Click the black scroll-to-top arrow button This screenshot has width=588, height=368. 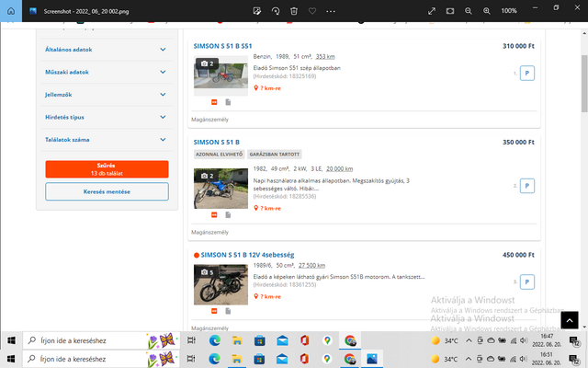click(x=570, y=320)
